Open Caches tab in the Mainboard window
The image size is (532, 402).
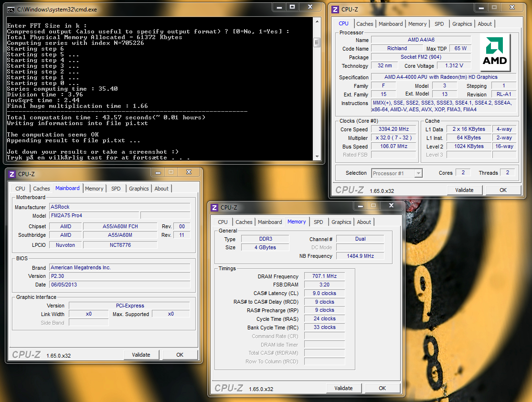(42, 188)
